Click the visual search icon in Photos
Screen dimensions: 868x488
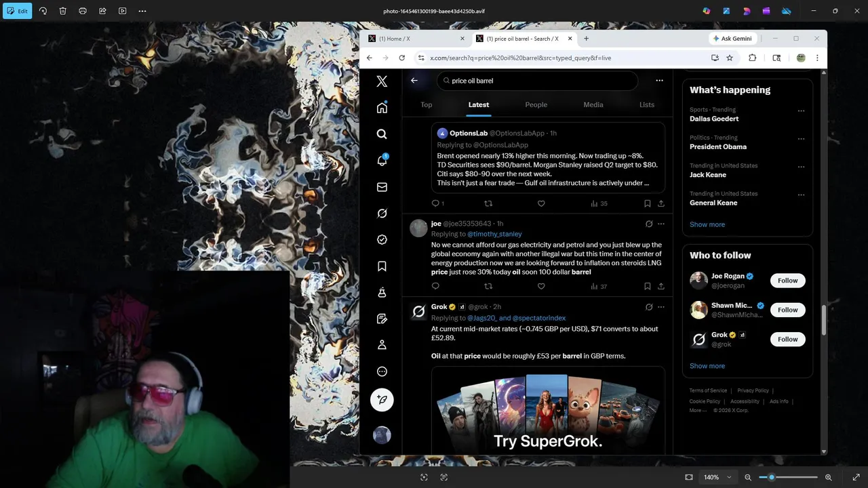(424, 477)
